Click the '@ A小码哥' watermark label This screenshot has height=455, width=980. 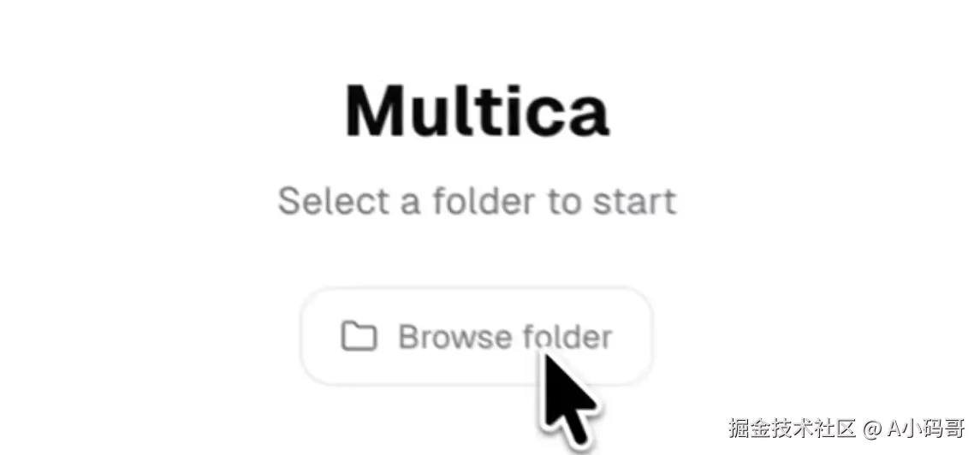click(x=914, y=428)
